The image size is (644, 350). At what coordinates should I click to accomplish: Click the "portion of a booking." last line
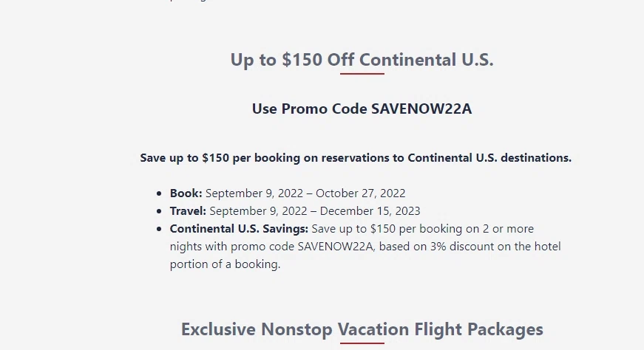[225, 264]
